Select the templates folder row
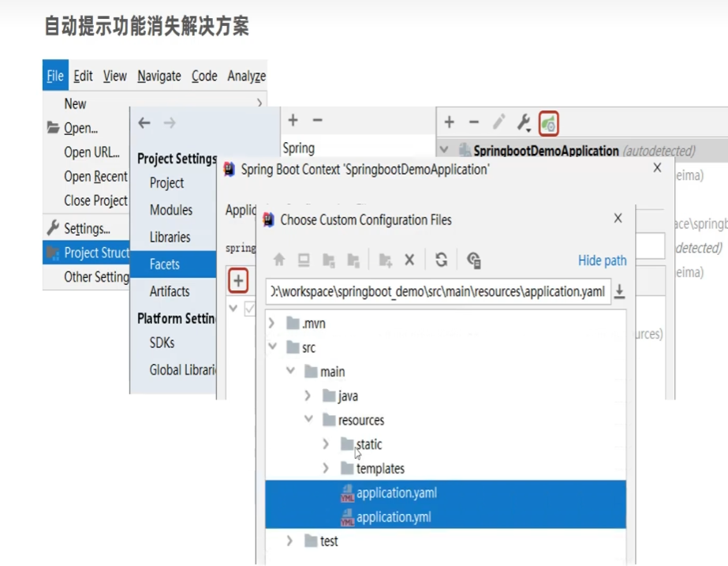 pyautogui.click(x=446, y=468)
